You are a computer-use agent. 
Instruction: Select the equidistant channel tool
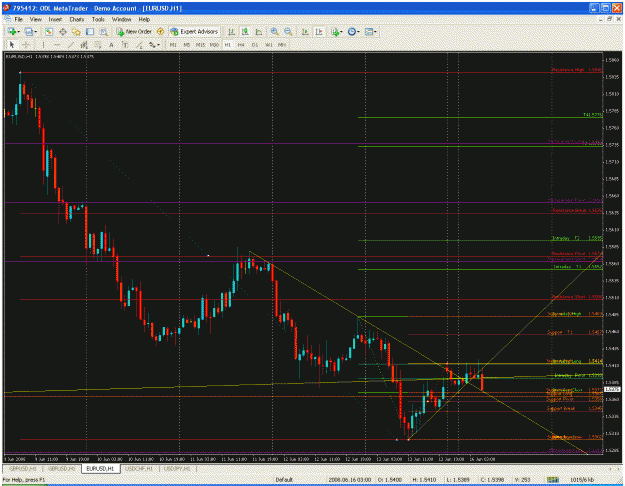click(x=84, y=45)
